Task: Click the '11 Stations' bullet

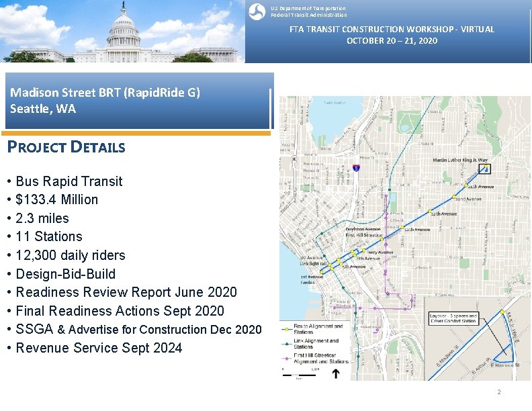Action: pyautogui.click(x=49, y=236)
